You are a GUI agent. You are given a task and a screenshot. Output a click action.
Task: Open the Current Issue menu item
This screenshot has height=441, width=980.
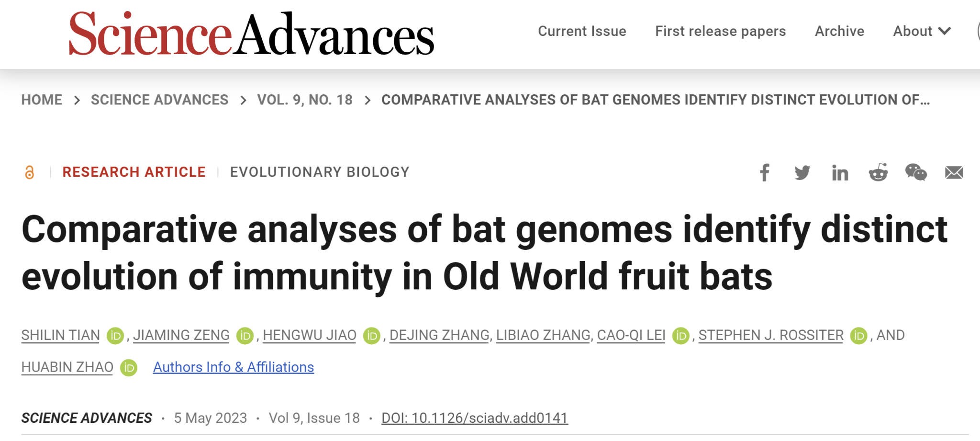[582, 31]
